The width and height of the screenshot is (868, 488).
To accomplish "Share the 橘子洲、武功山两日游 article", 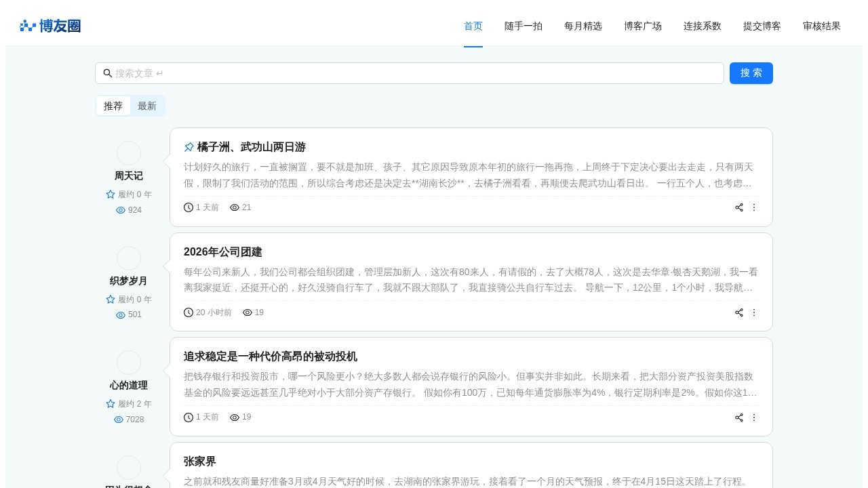I will (739, 207).
